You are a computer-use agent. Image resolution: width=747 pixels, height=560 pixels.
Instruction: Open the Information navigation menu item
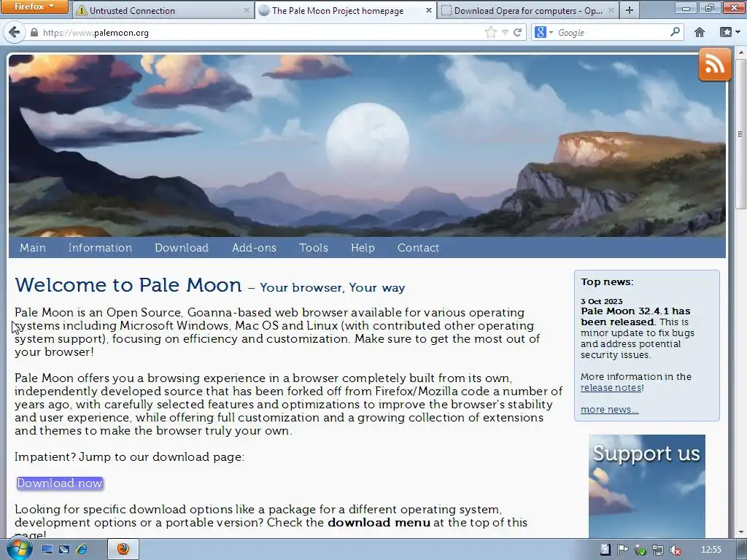coord(100,248)
